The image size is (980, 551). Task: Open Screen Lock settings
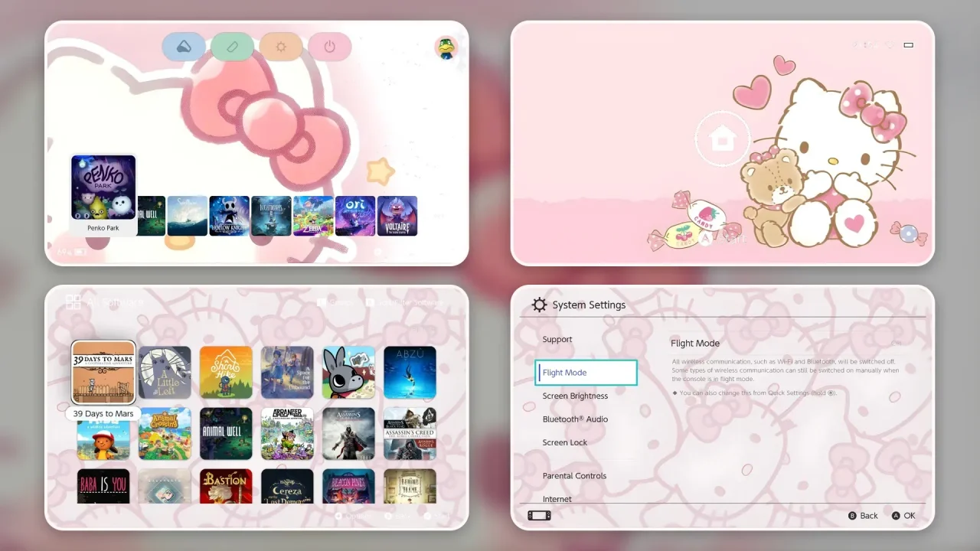click(565, 443)
